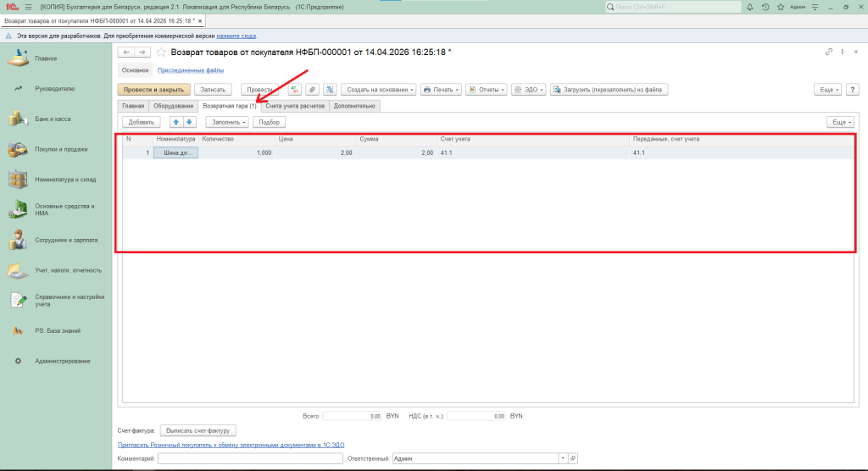Viewport: 868px width, 471px height.
Task: Navigate back with the left arrow
Action: click(x=127, y=53)
